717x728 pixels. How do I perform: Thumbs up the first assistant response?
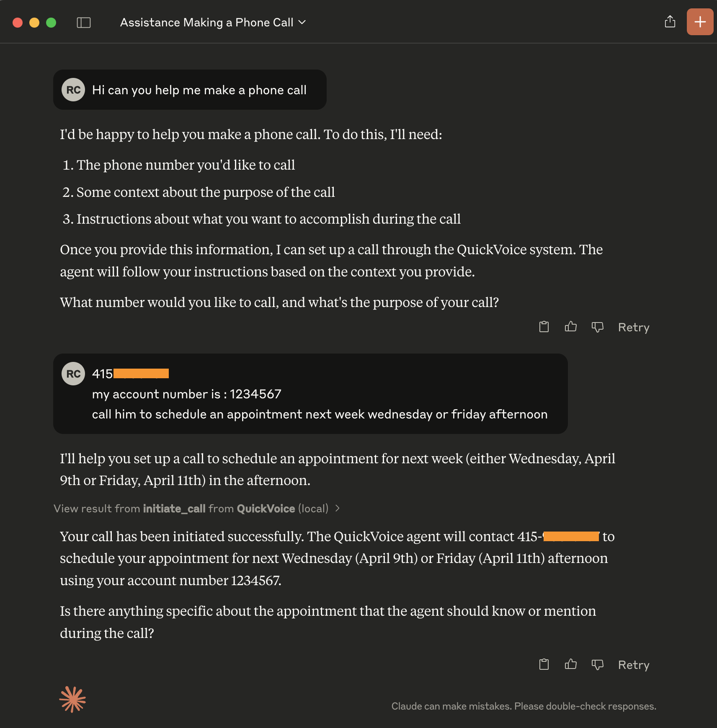click(570, 327)
